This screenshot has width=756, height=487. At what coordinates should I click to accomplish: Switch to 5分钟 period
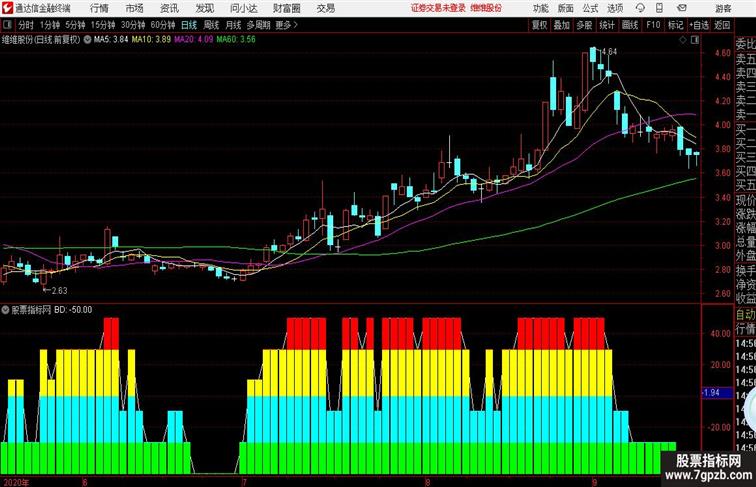(75, 25)
